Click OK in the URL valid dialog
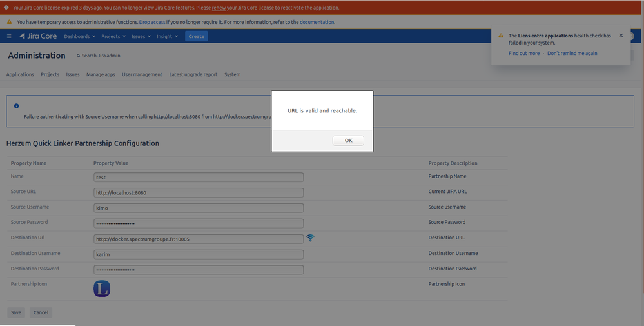Image resolution: width=644 pixels, height=326 pixels. pyautogui.click(x=348, y=140)
